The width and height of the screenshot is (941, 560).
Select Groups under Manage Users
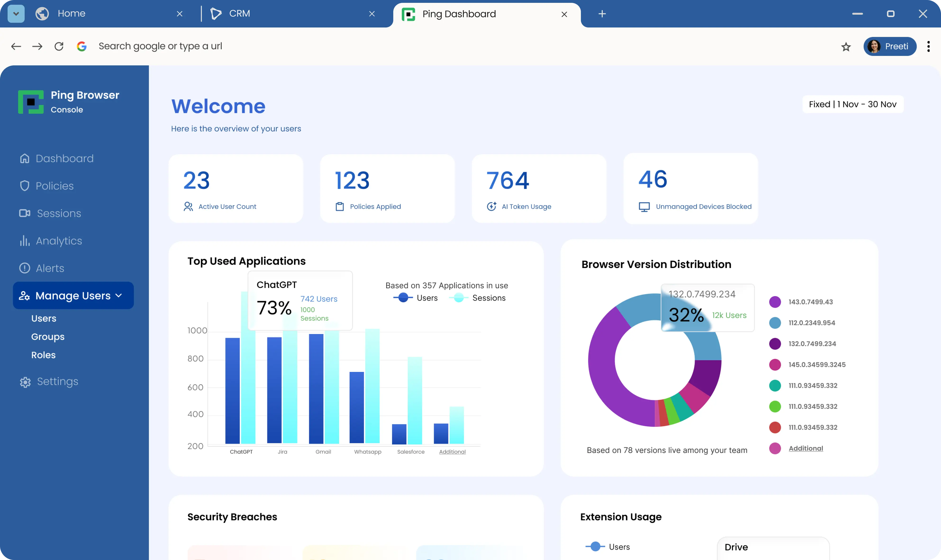(48, 337)
